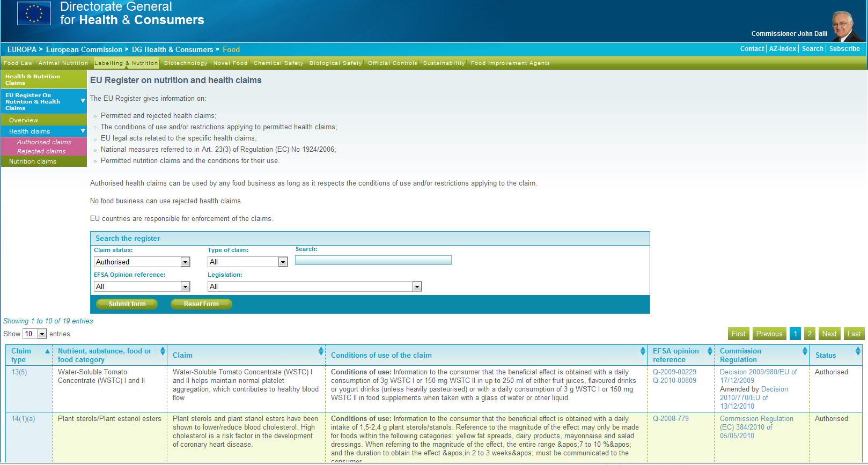Image resolution: width=868 pixels, height=465 pixels.
Task: Open Overview in the sidebar
Action: click(44, 120)
